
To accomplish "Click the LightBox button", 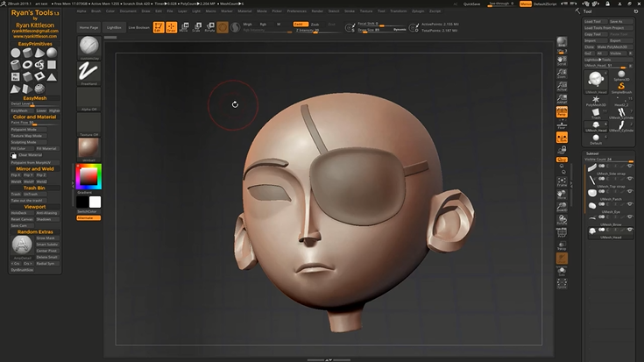I will [114, 27].
